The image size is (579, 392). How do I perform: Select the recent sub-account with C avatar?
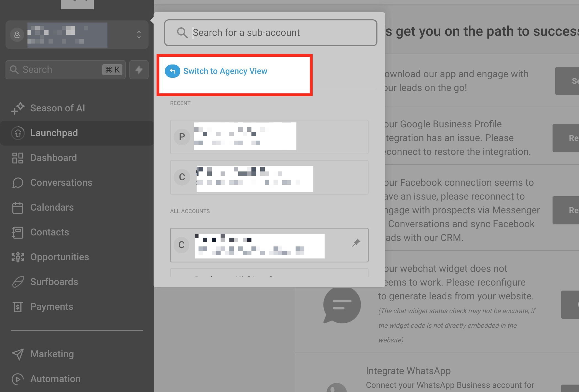(269, 177)
